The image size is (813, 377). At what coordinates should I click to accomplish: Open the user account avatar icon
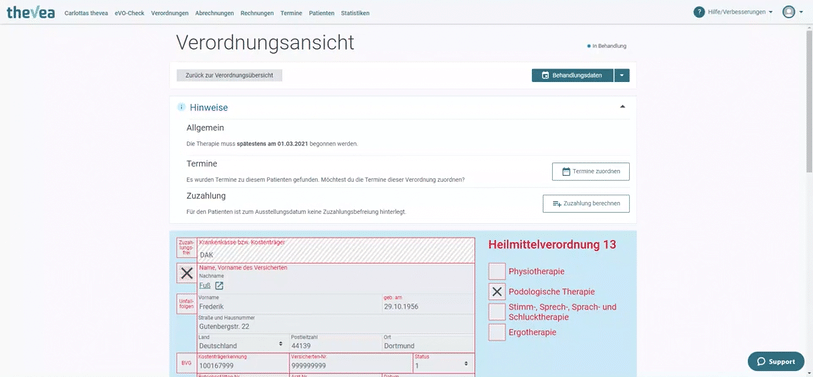(x=789, y=12)
